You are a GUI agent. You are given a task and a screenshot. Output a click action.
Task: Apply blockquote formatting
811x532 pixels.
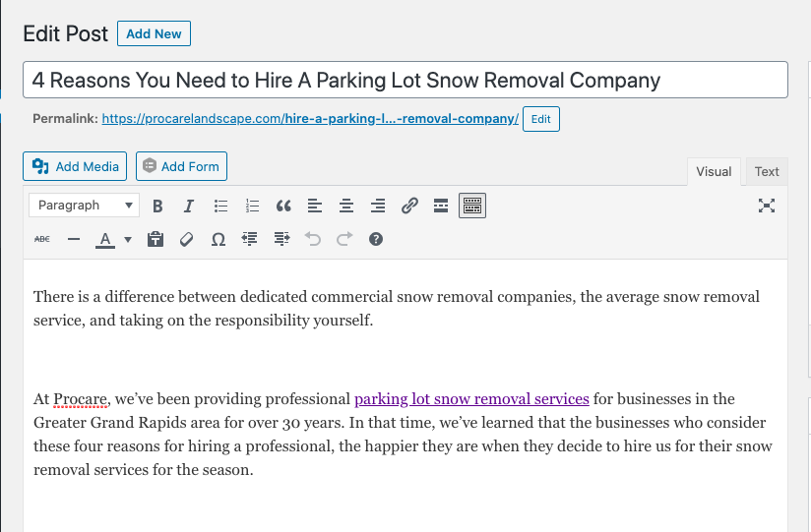[x=283, y=206]
